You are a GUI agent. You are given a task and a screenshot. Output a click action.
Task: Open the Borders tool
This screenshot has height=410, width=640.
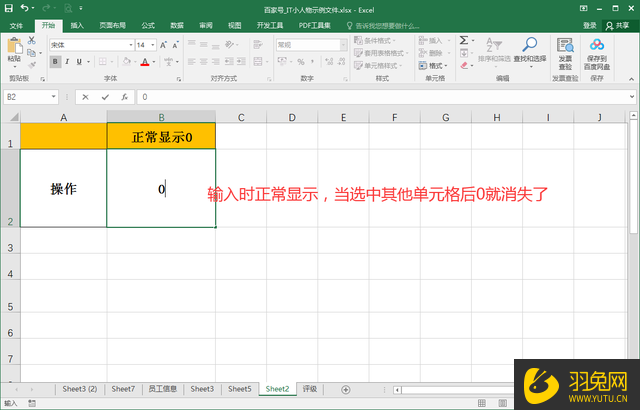[x=103, y=62]
